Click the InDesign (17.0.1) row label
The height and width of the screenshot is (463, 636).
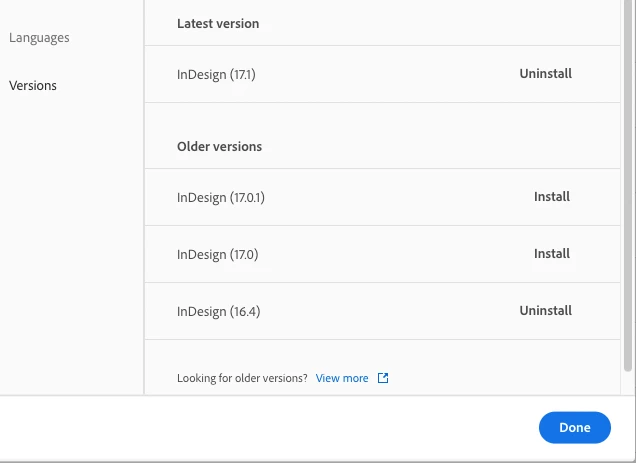[221, 198]
